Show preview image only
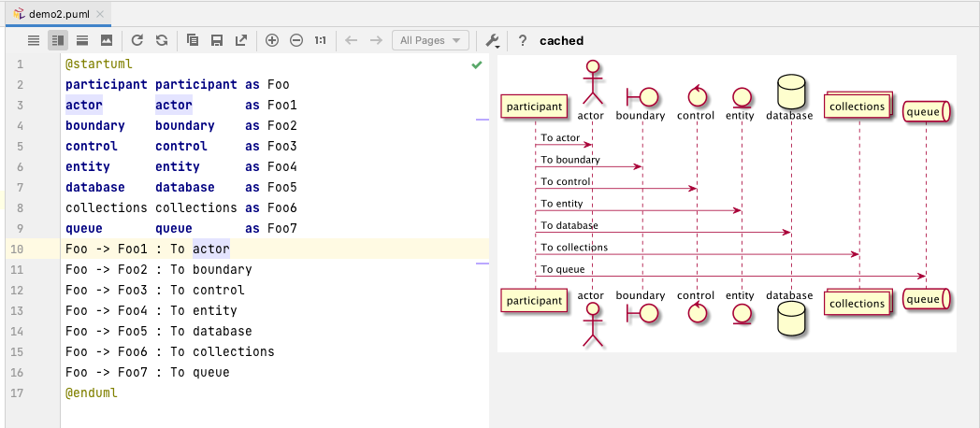Image resolution: width=980 pixels, height=428 pixels. coord(107,40)
